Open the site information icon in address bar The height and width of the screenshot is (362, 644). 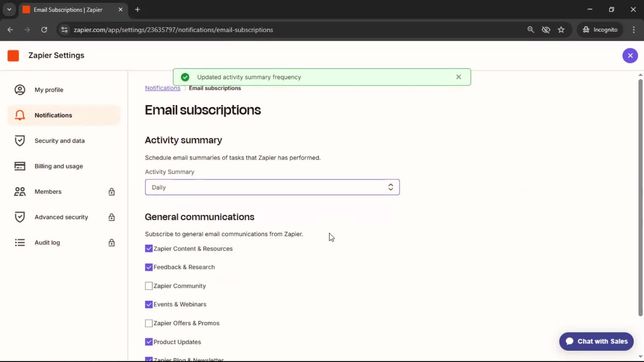64,30
